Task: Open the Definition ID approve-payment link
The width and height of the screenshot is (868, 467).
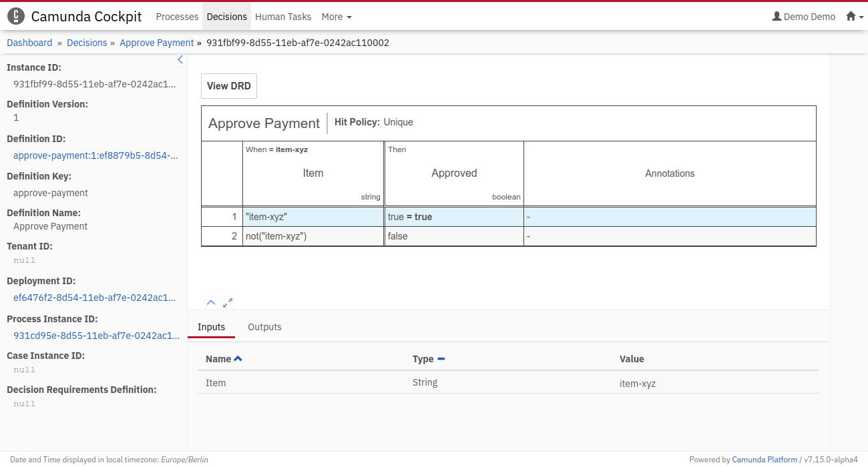Action: point(96,155)
